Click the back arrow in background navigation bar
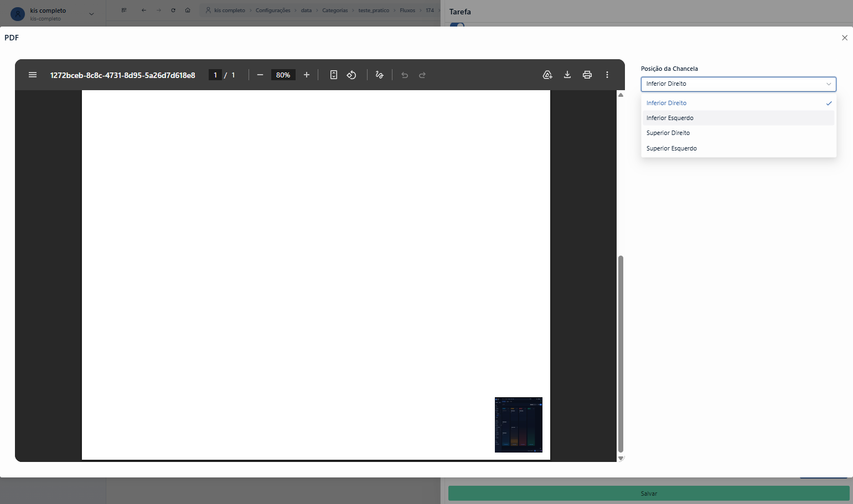853x504 pixels. click(x=144, y=10)
